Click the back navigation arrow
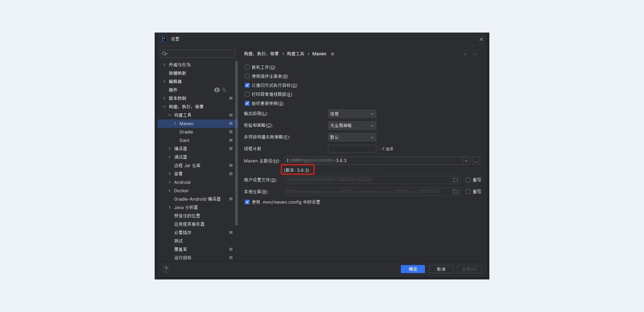Screen dimensions: 644x312 point(466,54)
